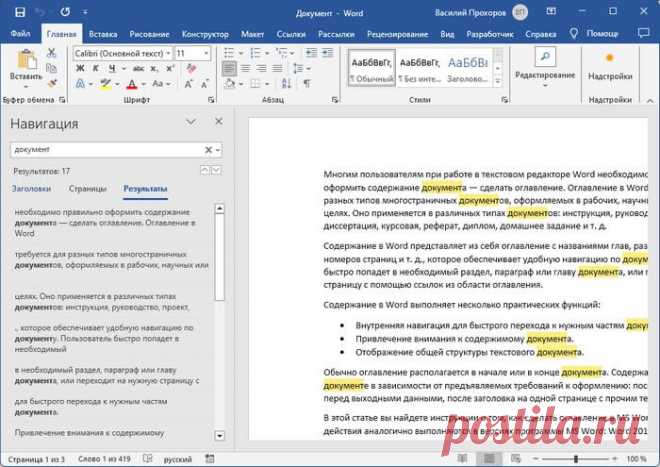Screen dimensions: 660x467
Task: Open the Navigation pane options chevron
Action: (x=191, y=122)
